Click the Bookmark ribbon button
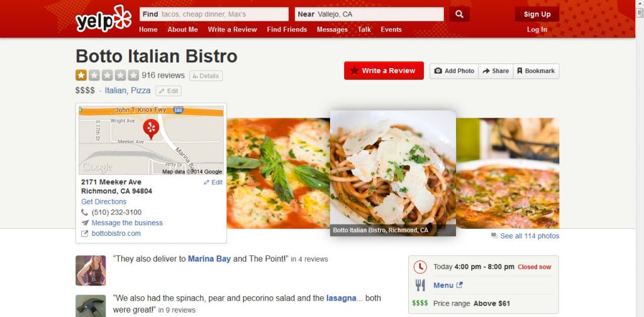The height and width of the screenshot is (317, 644). coord(536,71)
